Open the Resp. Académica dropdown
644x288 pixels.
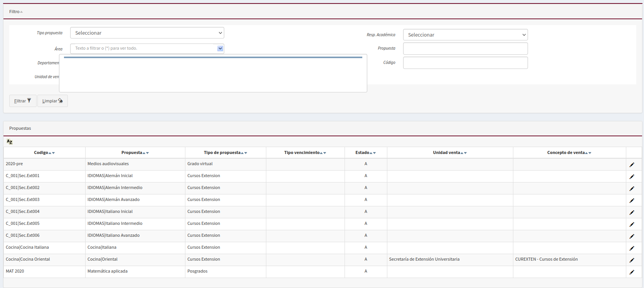tap(465, 35)
